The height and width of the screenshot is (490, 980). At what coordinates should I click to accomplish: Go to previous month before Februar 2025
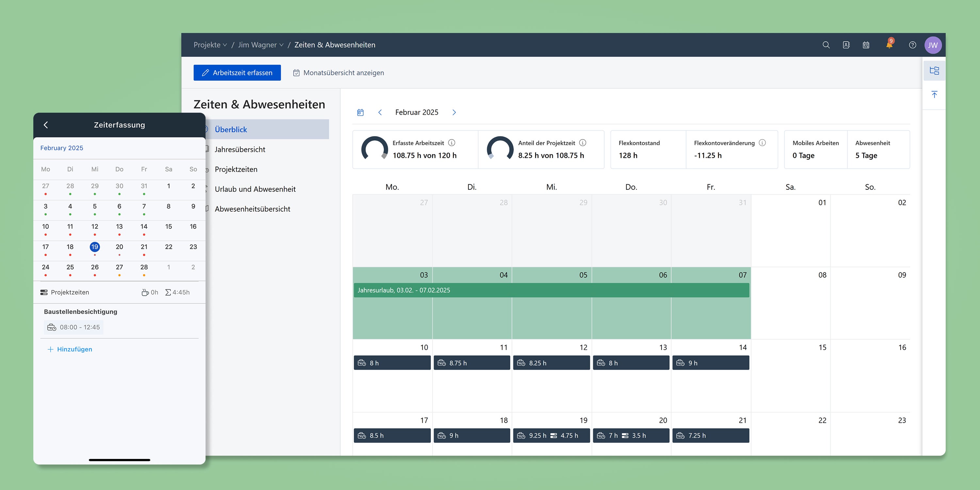pyautogui.click(x=380, y=112)
